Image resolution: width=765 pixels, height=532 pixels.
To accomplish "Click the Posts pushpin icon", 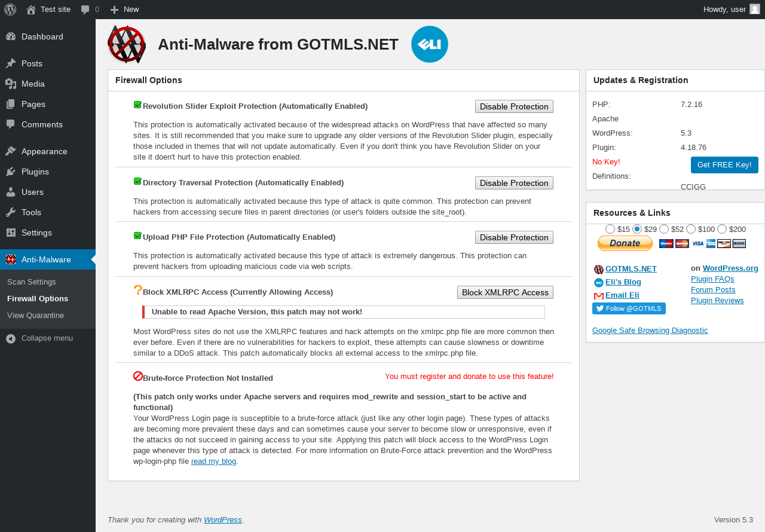I will tap(11, 63).
